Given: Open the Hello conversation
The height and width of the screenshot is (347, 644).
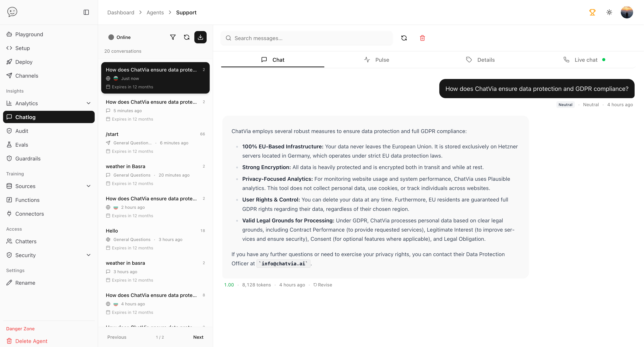Looking at the screenshot, I should (155, 239).
